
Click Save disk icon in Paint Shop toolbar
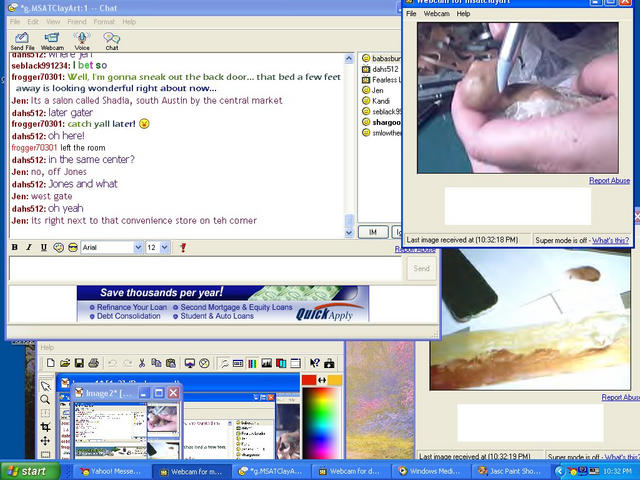(79, 363)
